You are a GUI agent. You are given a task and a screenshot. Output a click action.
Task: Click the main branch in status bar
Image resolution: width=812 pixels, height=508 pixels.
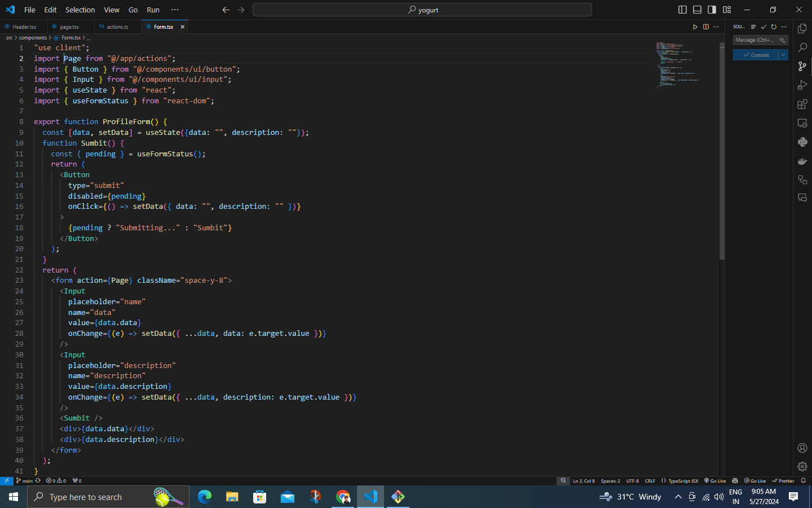(x=27, y=481)
